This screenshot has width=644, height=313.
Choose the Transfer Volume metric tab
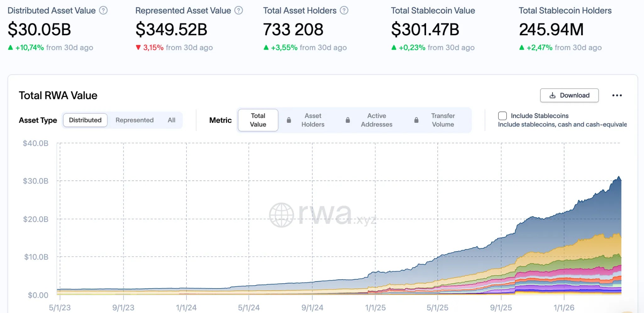click(x=443, y=120)
